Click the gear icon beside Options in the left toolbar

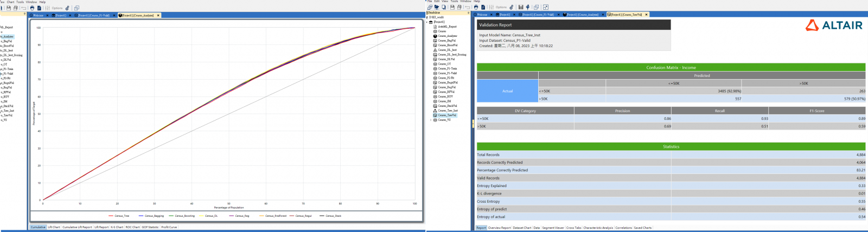tap(67, 8)
